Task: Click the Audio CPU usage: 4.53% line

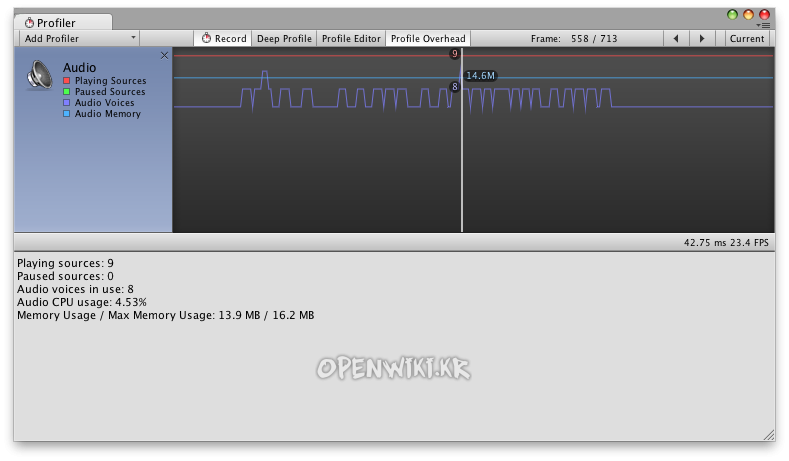Action: [82, 302]
